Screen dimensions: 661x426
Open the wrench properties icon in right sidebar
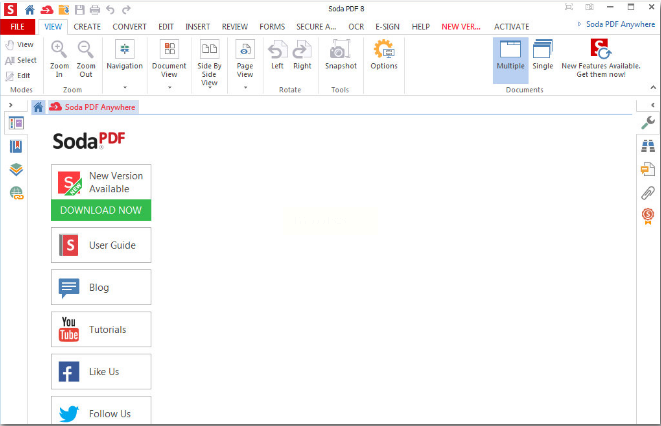pyautogui.click(x=648, y=123)
